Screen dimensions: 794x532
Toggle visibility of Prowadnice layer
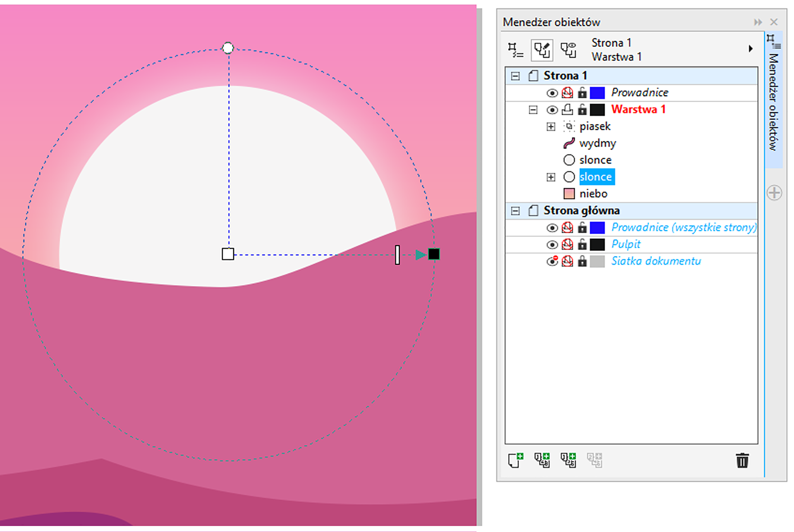[552, 93]
